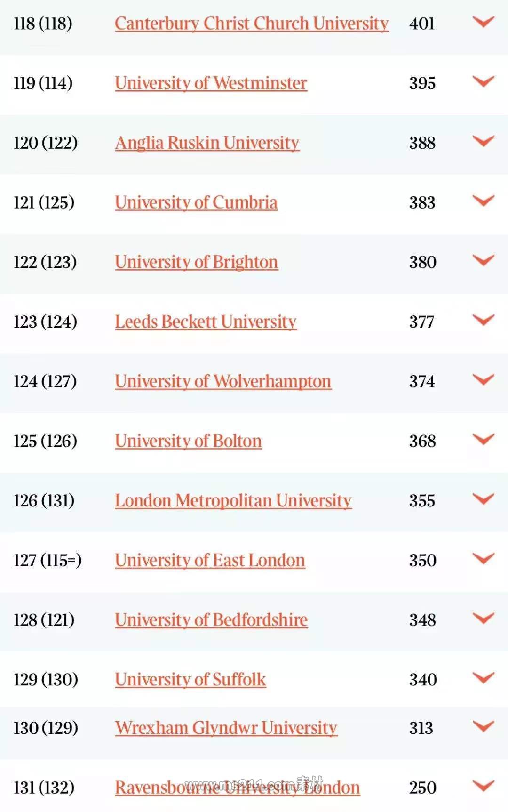
Task: Expand Anglia Ruskin University details chevron
Action: tap(483, 141)
